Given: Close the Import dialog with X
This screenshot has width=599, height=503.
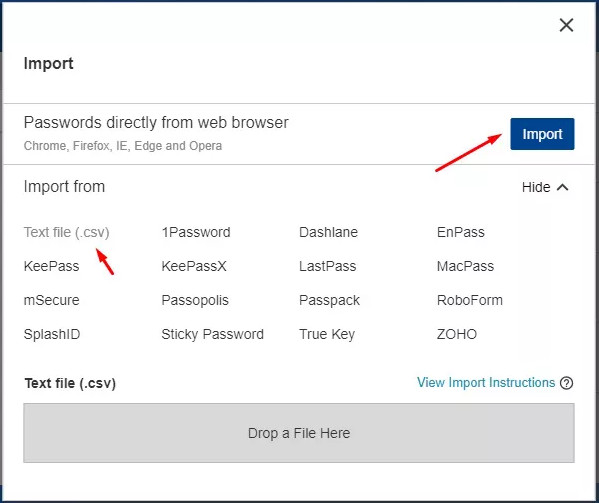Looking at the screenshot, I should (566, 25).
